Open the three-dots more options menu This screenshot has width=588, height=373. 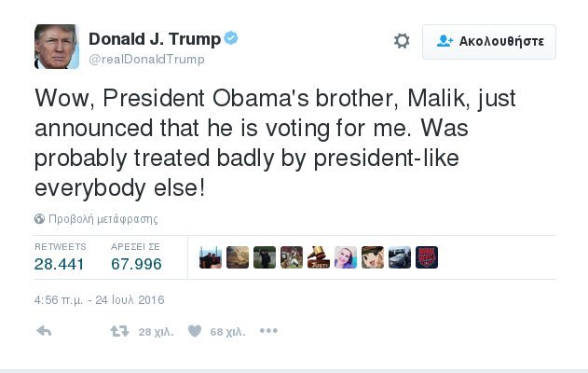(x=268, y=331)
